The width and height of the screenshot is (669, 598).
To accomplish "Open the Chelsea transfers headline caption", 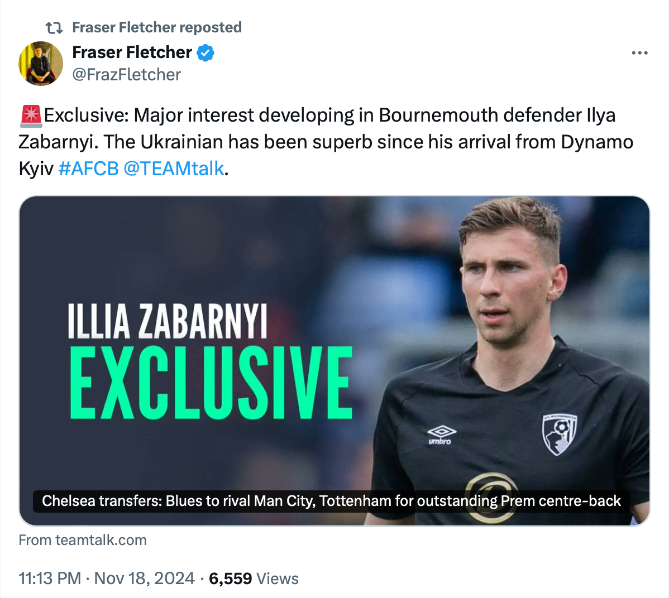I will 331,501.
